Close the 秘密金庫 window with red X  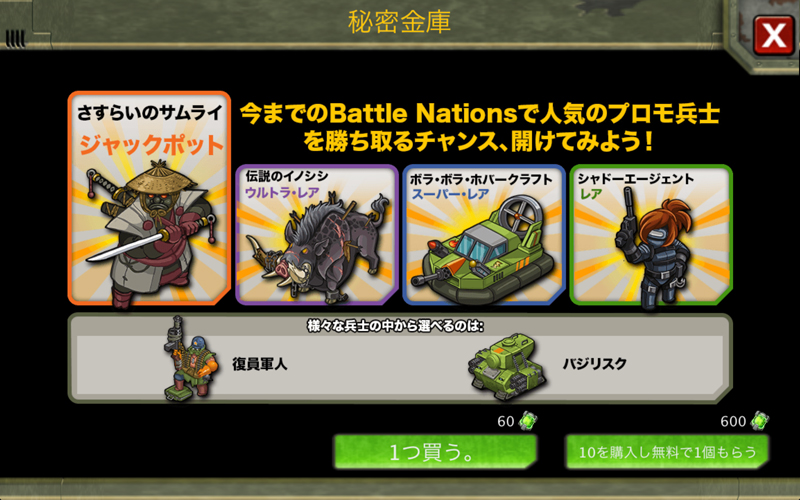click(x=773, y=35)
